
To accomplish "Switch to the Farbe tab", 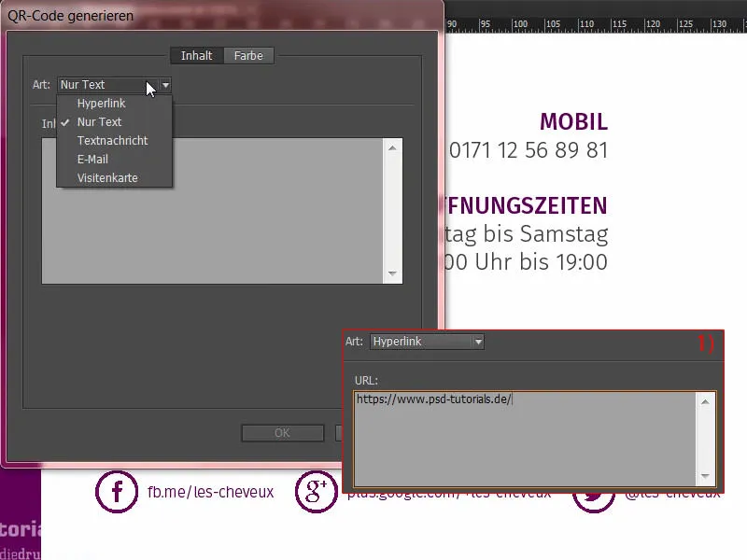I will [x=248, y=56].
